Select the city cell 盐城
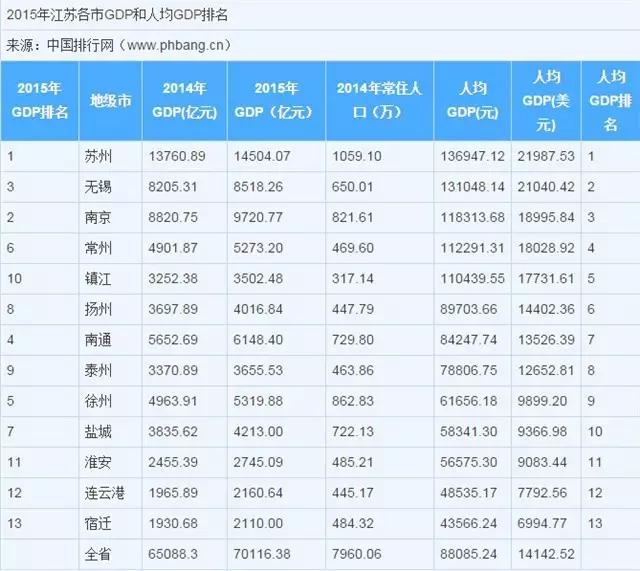This screenshot has height=571, width=640. [98, 431]
